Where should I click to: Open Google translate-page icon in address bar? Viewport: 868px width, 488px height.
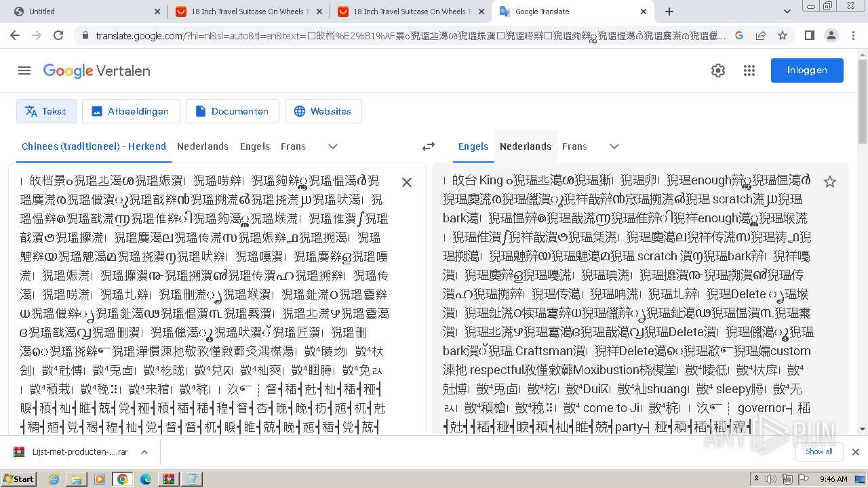(x=739, y=35)
